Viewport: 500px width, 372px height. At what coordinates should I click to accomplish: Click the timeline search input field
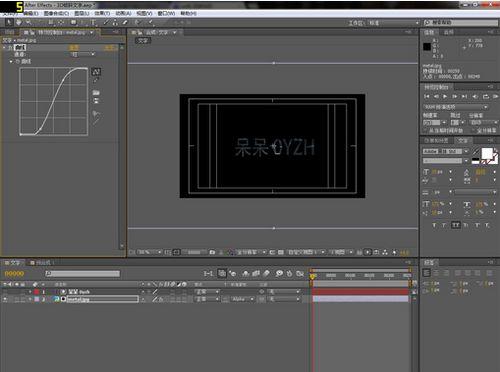point(82,274)
